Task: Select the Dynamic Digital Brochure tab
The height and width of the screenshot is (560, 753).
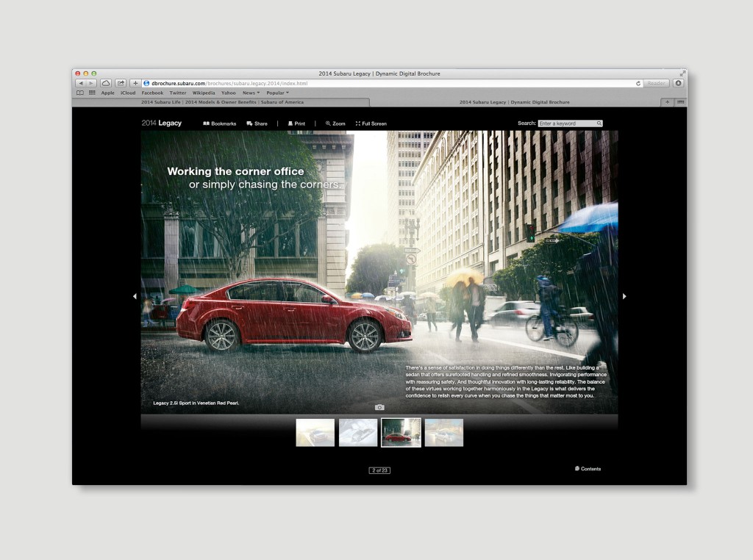Action: point(514,102)
